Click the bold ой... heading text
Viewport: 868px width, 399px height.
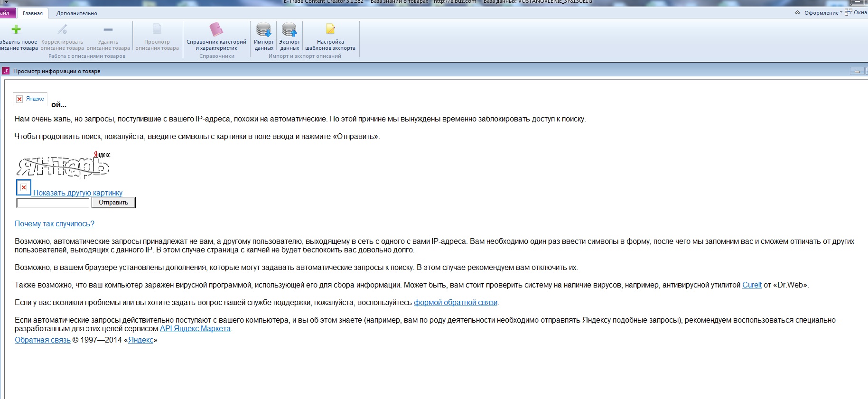pos(59,105)
